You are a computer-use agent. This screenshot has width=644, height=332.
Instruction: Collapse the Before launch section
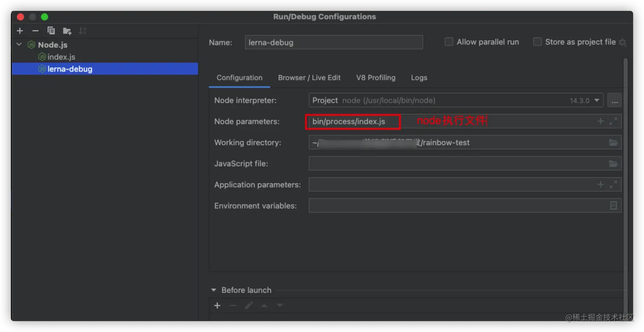pos(214,290)
